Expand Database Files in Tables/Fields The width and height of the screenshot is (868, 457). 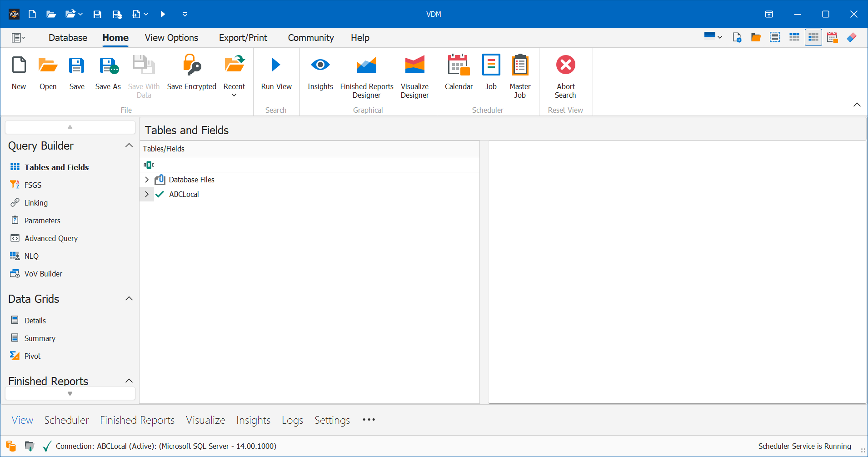[146, 180]
